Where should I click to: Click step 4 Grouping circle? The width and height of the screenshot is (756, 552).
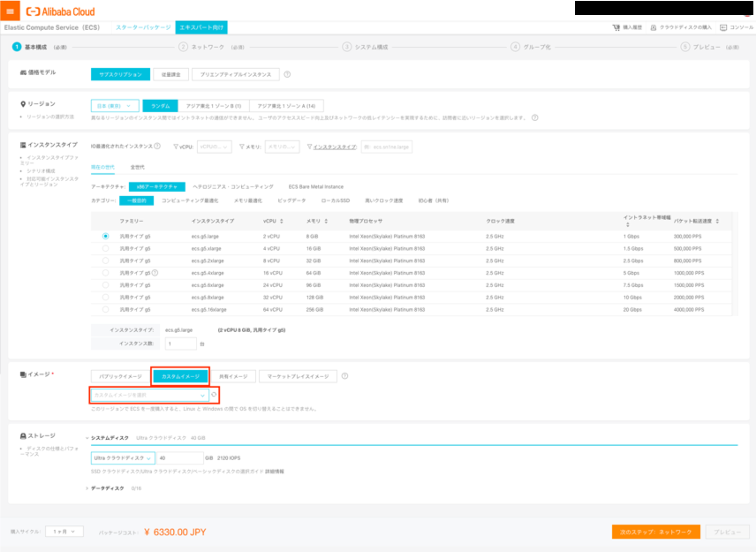(515, 47)
